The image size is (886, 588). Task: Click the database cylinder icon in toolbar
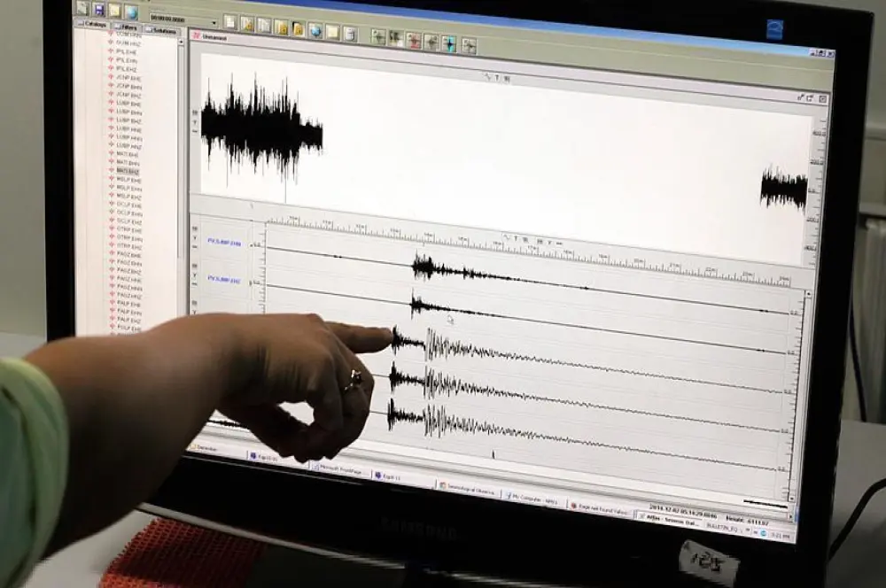click(350, 34)
